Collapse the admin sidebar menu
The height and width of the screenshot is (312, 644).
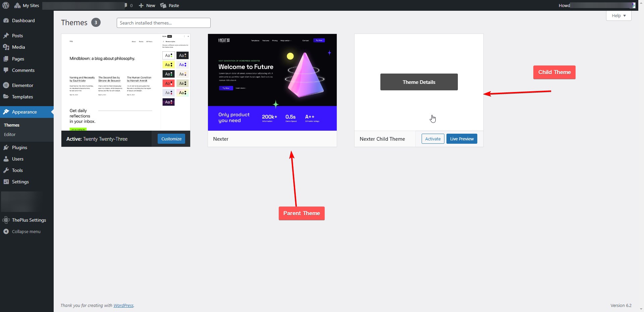click(x=6, y=231)
